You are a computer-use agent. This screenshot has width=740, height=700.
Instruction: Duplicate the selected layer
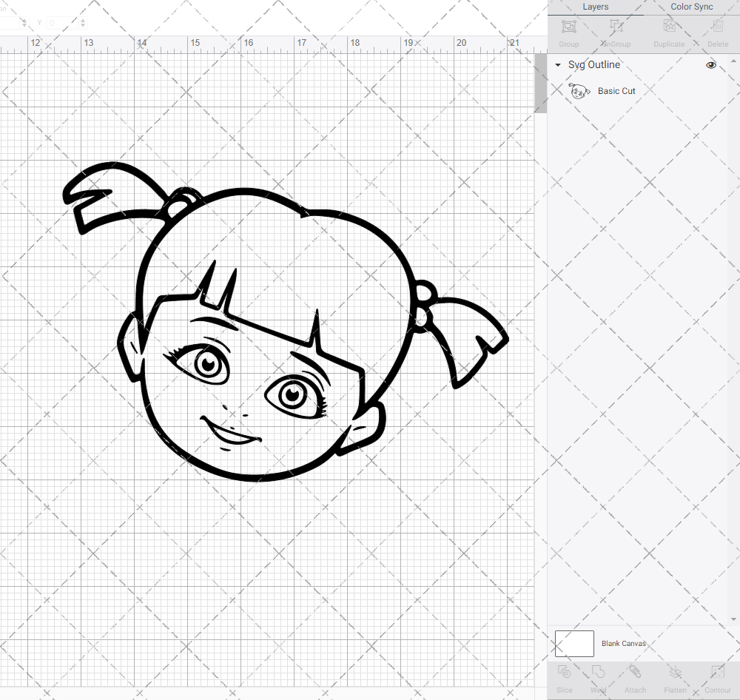tap(669, 32)
